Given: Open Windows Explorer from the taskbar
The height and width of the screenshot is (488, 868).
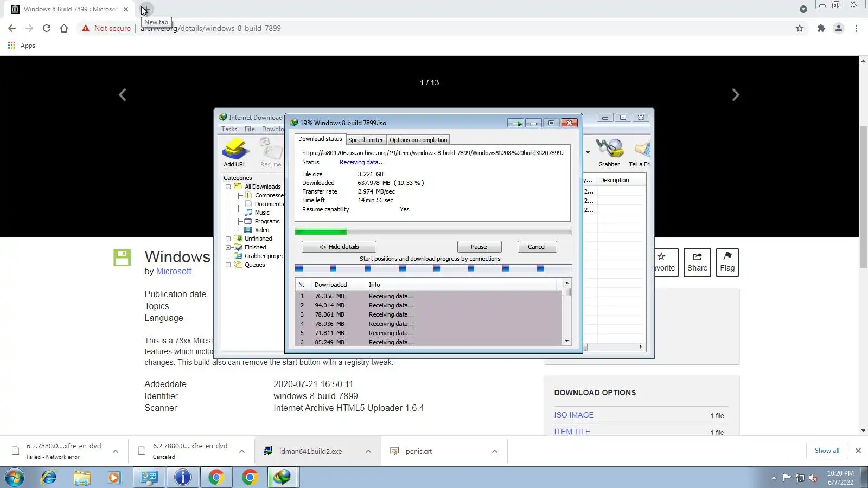Looking at the screenshot, I should point(82,477).
